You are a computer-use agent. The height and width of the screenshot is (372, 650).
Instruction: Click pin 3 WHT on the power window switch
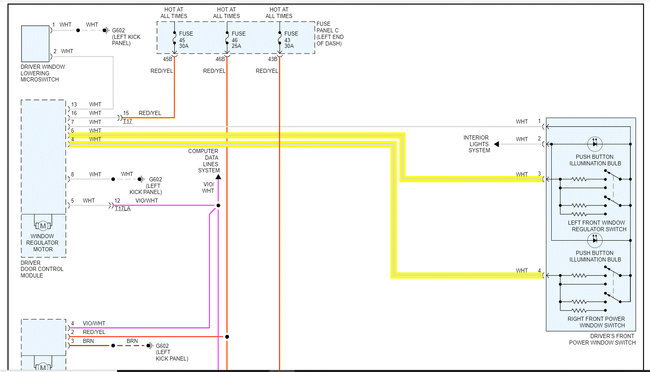[x=529, y=174]
